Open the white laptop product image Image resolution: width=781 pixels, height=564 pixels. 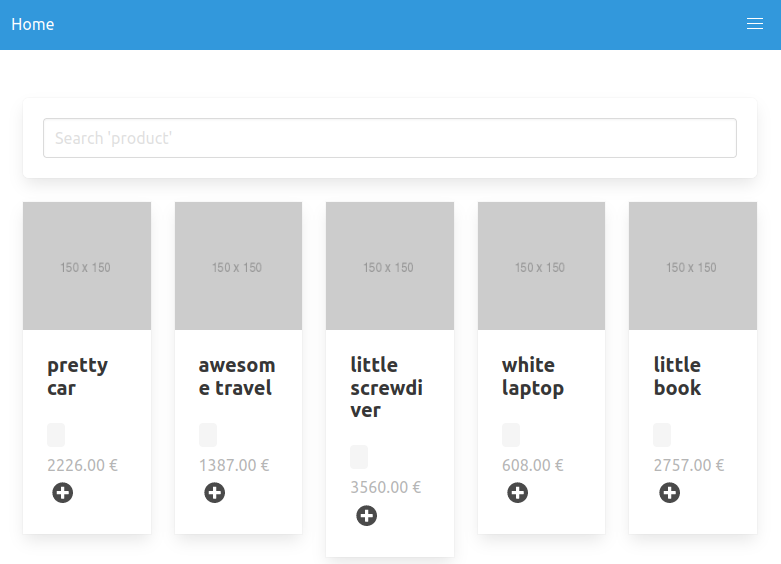[541, 266]
